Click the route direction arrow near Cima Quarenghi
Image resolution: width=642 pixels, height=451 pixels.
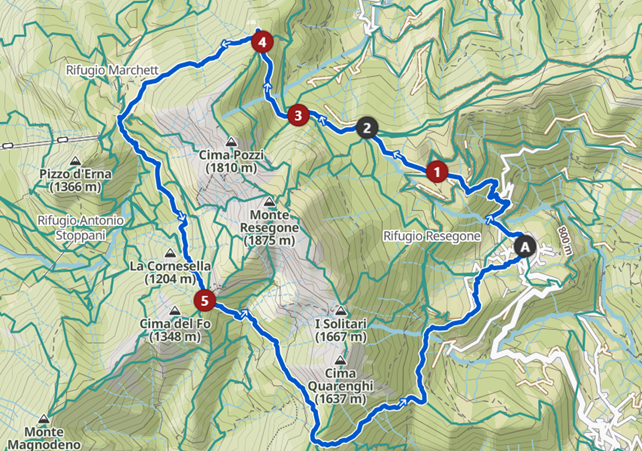403,402
